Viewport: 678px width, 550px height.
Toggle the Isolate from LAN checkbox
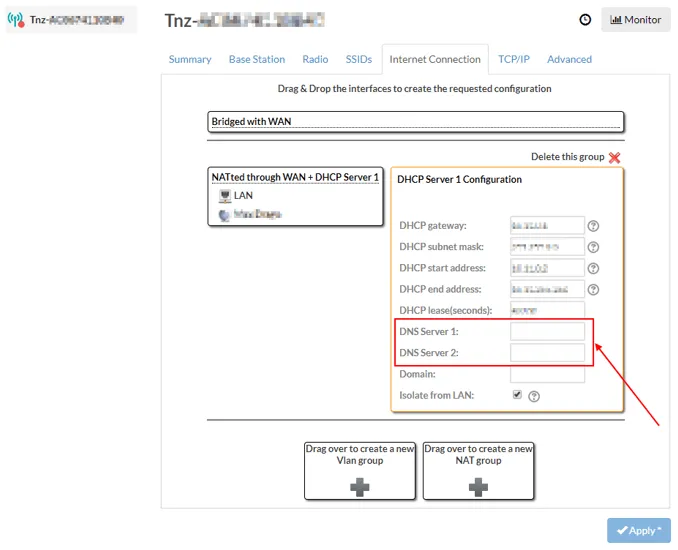click(517, 394)
